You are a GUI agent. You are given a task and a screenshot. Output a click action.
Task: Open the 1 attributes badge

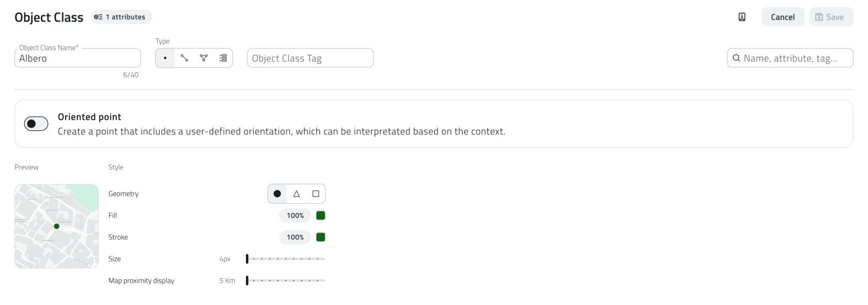121,17
